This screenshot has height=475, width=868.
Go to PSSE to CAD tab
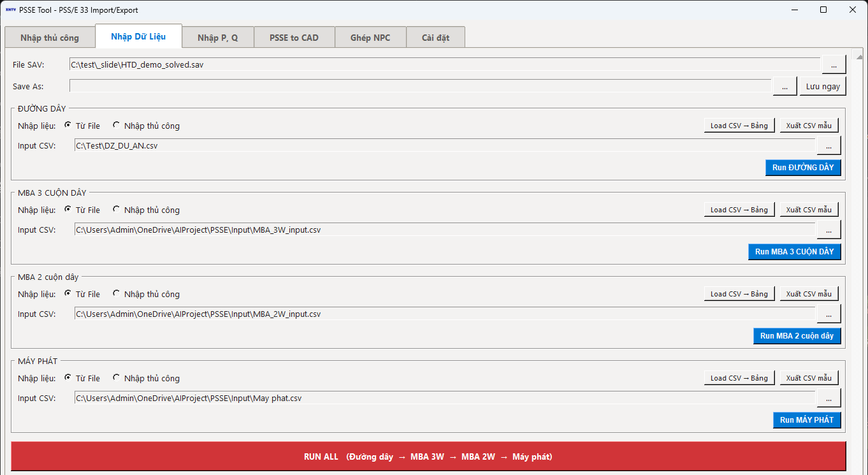294,38
